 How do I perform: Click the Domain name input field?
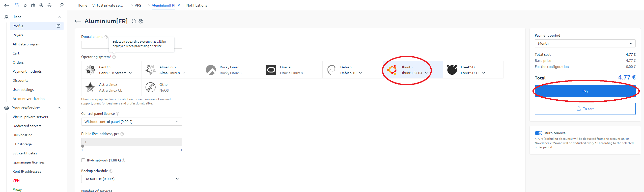pyautogui.click(x=132, y=45)
